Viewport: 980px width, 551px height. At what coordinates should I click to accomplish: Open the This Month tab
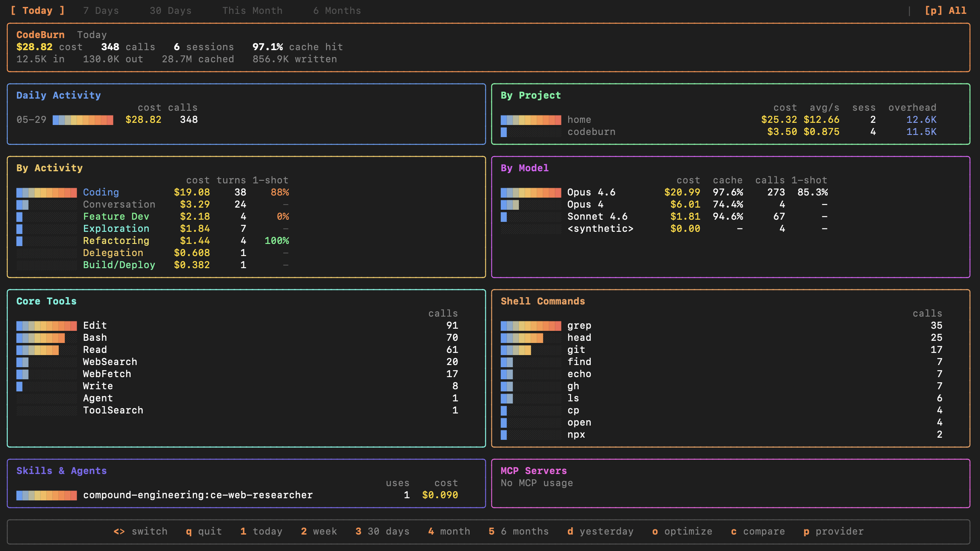(x=253, y=10)
